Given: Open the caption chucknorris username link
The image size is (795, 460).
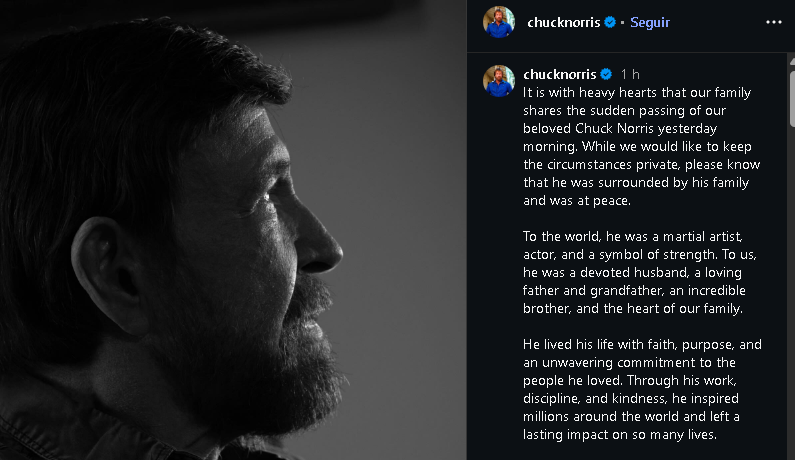Looking at the screenshot, I should tap(559, 75).
